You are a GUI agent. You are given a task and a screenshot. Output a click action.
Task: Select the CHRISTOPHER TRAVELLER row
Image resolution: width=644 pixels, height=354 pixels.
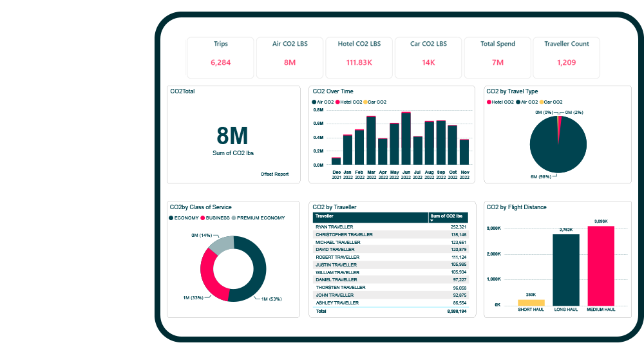(390, 234)
